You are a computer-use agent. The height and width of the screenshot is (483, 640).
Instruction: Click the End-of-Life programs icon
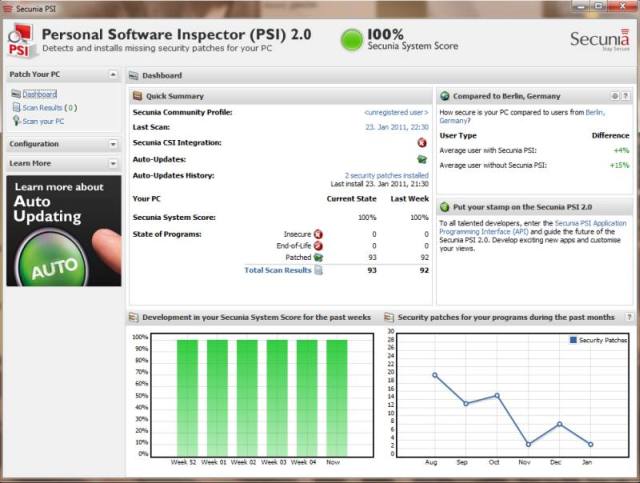click(x=318, y=246)
